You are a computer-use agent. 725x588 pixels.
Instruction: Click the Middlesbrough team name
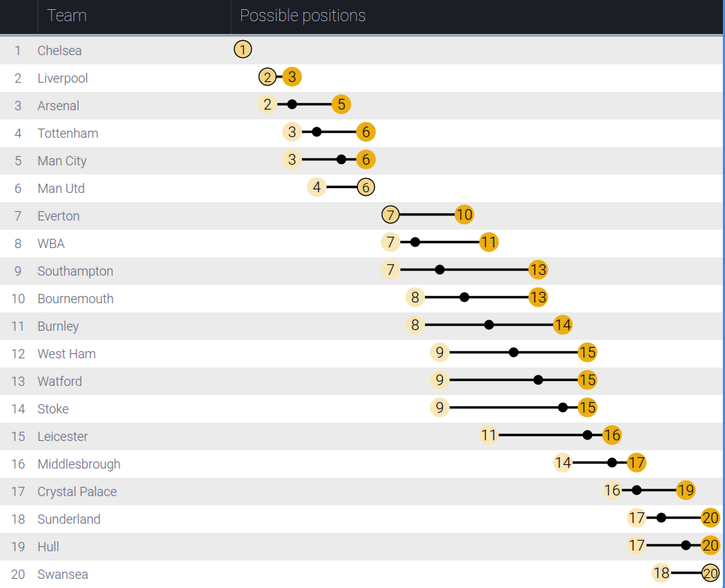pyautogui.click(x=79, y=464)
